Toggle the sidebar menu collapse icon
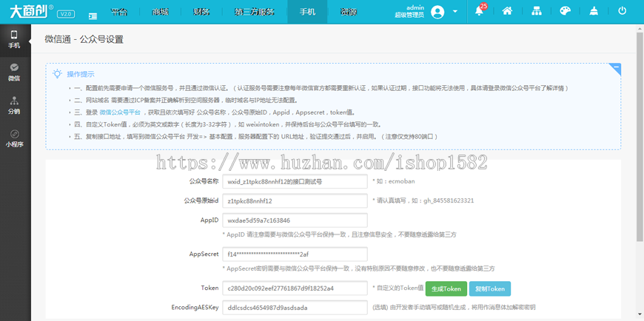The height and width of the screenshot is (321, 644). 93,16
